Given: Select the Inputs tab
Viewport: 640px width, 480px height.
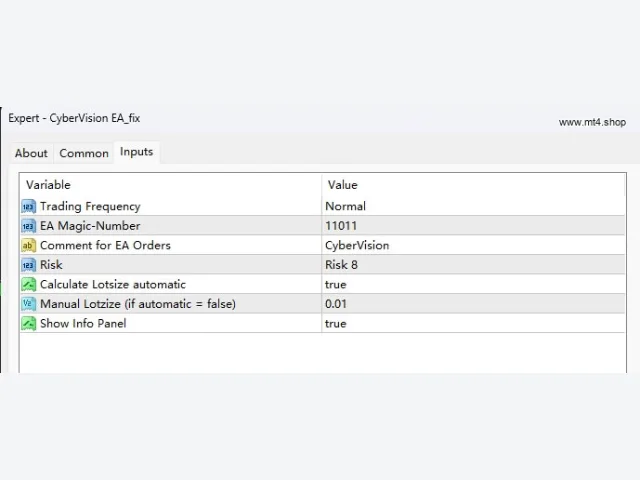Looking at the screenshot, I should (136, 152).
